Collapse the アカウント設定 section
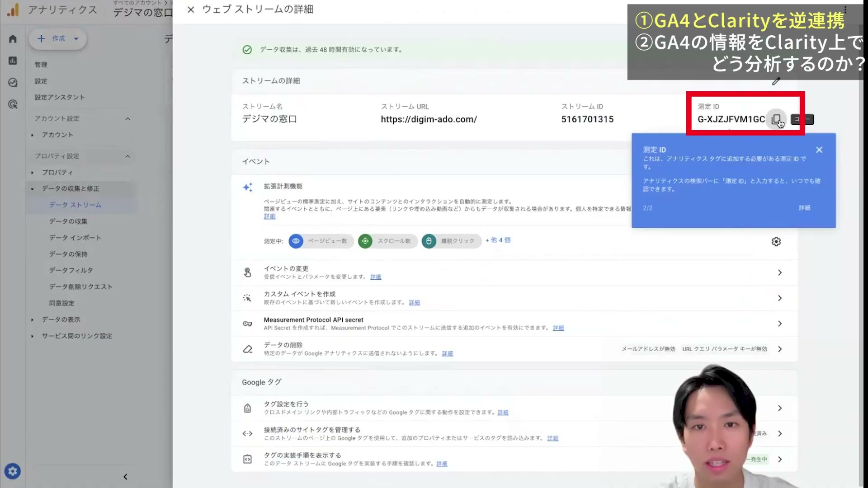The width and height of the screenshot is (868, 488). point(127,118)
